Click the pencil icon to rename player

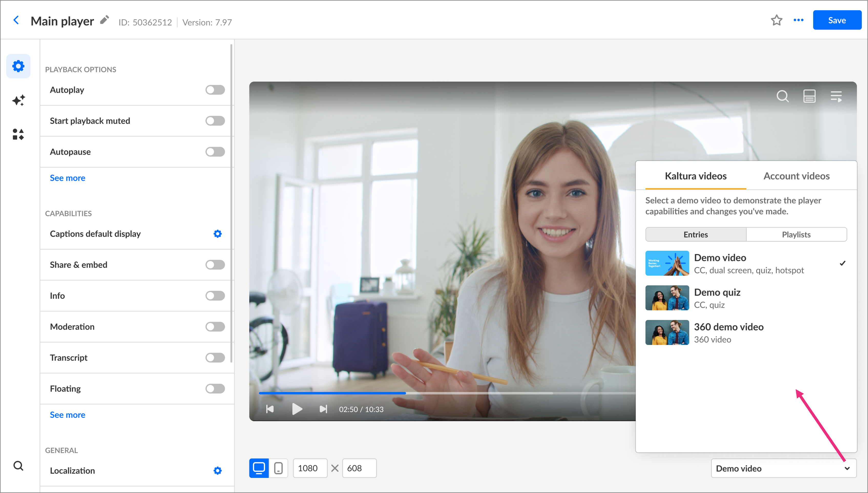[104, 20]
